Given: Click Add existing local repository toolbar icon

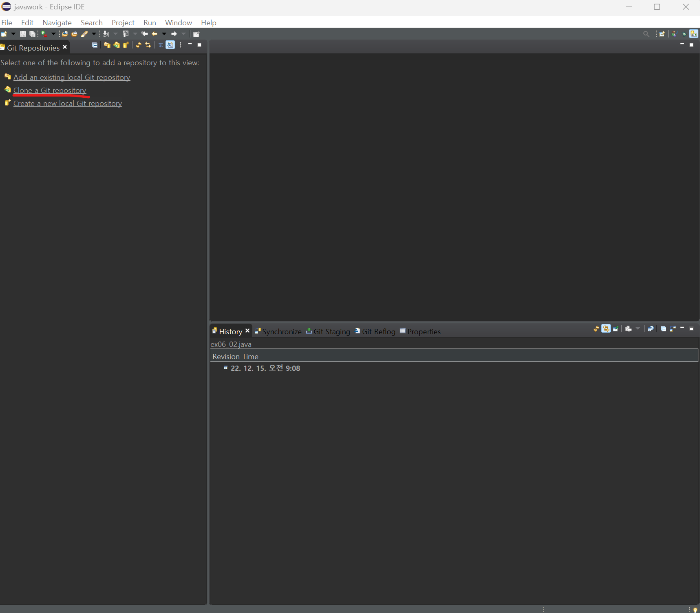Looking at the screenshot, I should click(x=107, y=45).
